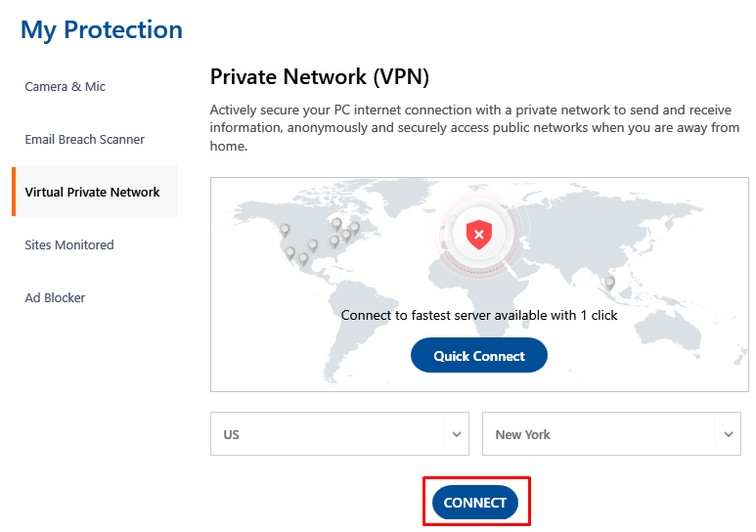Select the server pin in Southeast Asia
The image size is (756, 532).
(609, 282)
